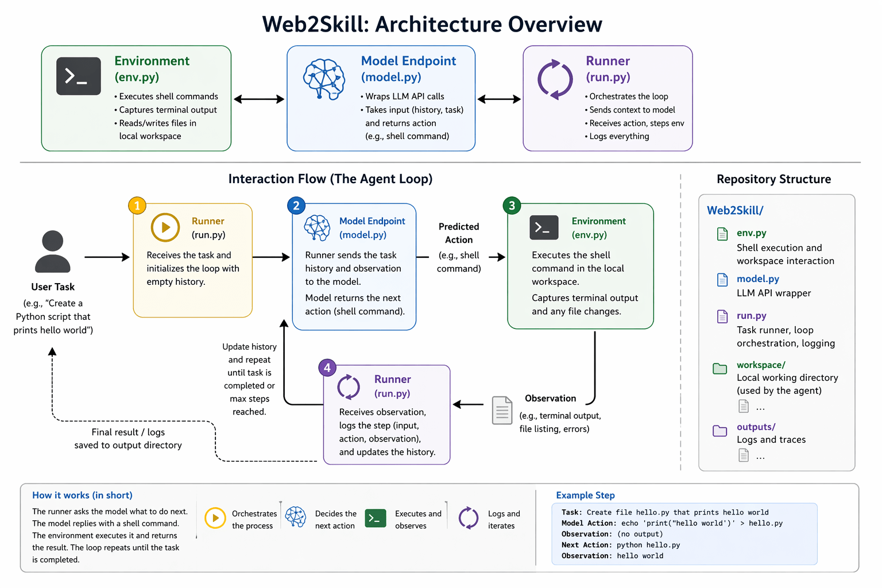Click the Web2Skill: Architecture Overview title
Image resolution: width=882 pixels, height=588 pixels.
coord(432,24)
